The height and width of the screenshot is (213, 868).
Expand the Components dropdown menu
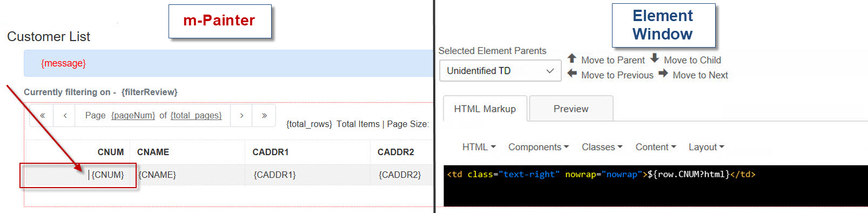pyautogui.click(x=539, y=147)
